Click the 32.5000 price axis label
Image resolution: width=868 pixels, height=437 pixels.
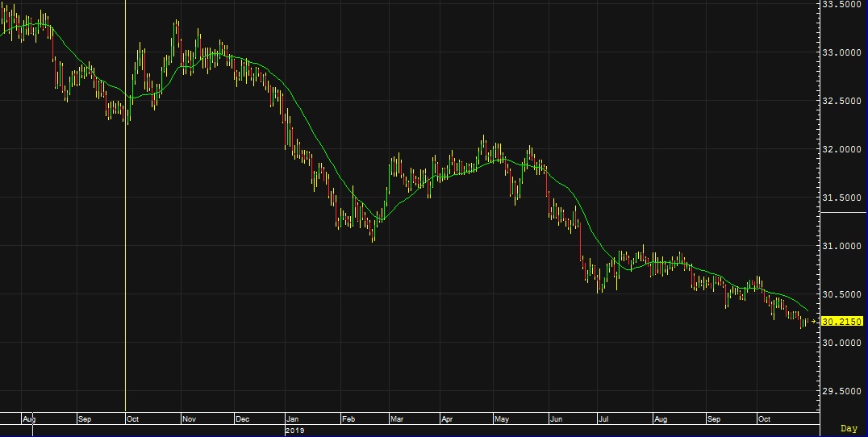click(x=842, y=101)
